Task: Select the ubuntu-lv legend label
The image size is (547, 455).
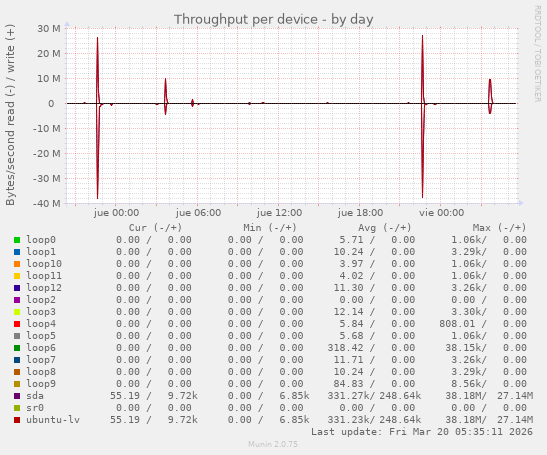Action: coord(53,419)
